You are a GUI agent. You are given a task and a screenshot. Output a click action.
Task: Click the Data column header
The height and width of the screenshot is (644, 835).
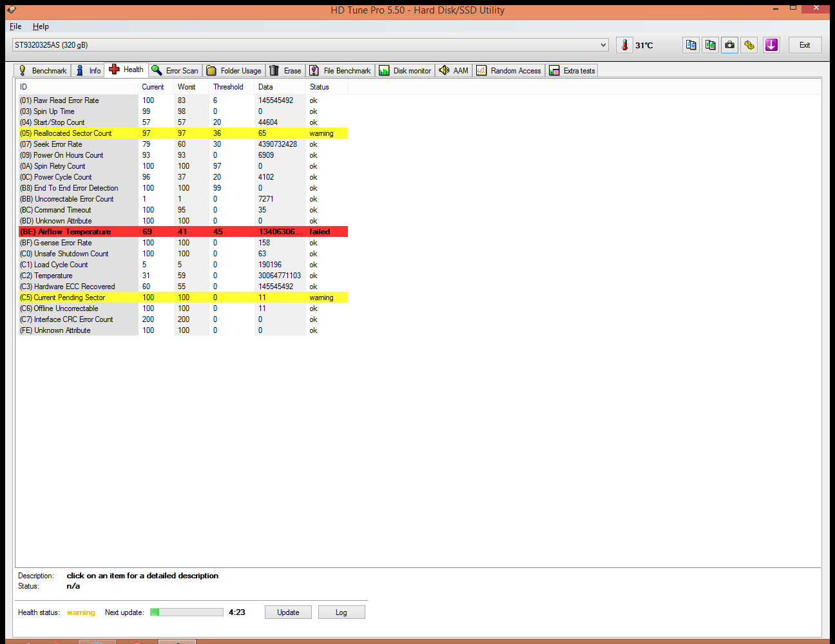point(280,87)
